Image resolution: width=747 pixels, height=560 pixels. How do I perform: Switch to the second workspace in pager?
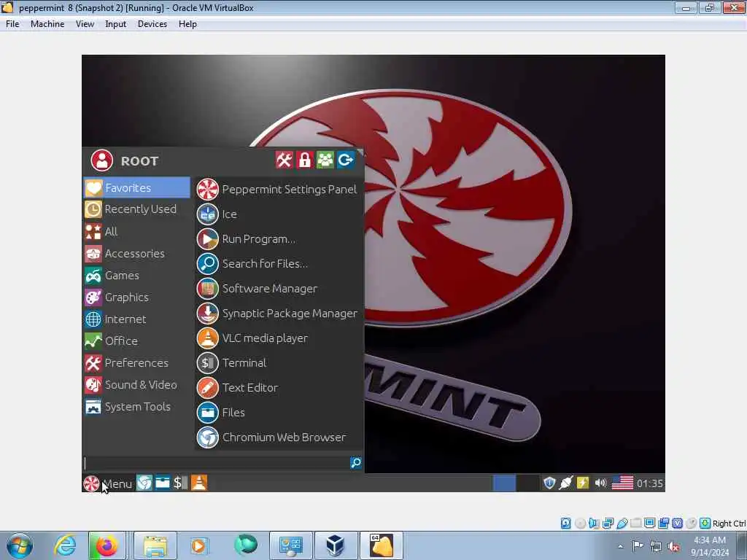[x=527, y=483]
